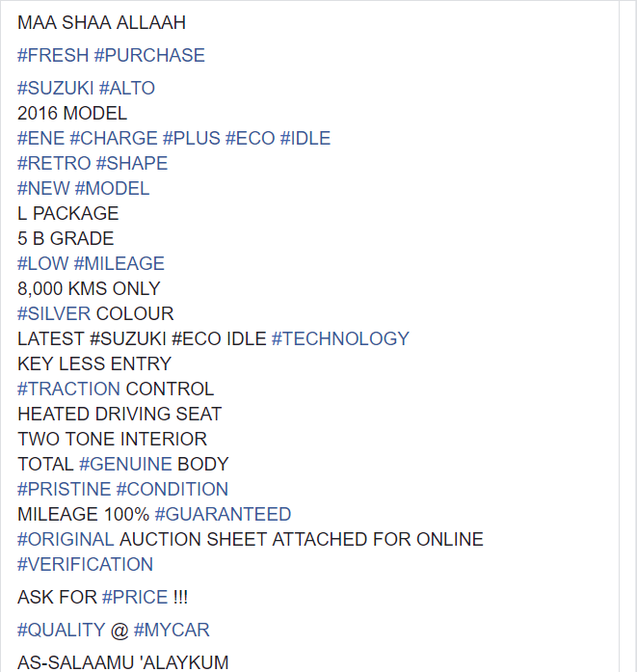Click the #GENUINE hashtag link
637x672 pixels.
click(x=125, y=464)
